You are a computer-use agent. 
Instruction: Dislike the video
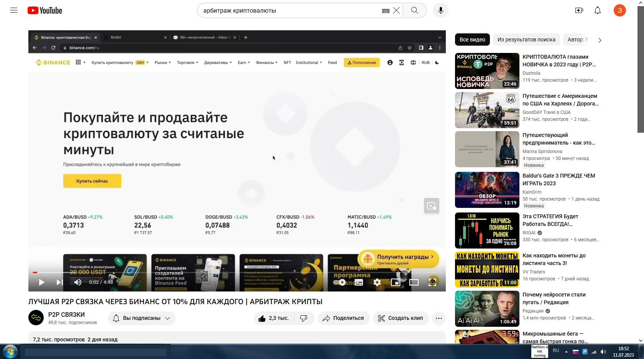pos(304,318)
